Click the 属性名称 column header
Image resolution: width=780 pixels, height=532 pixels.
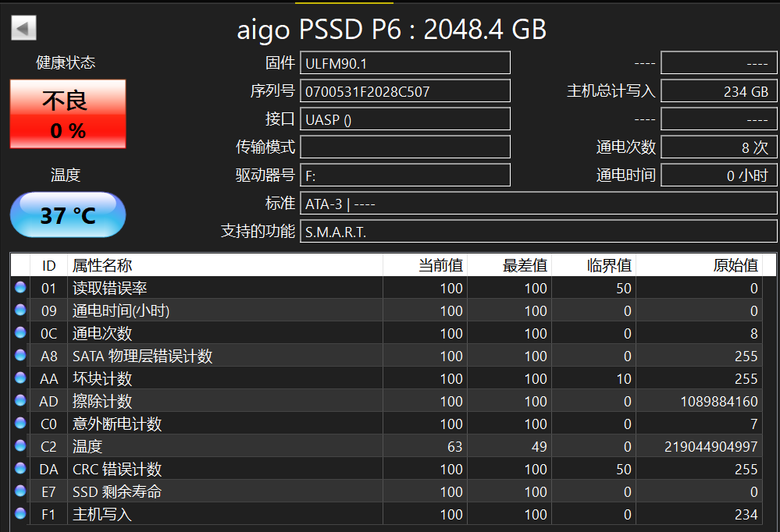point(226,265)
